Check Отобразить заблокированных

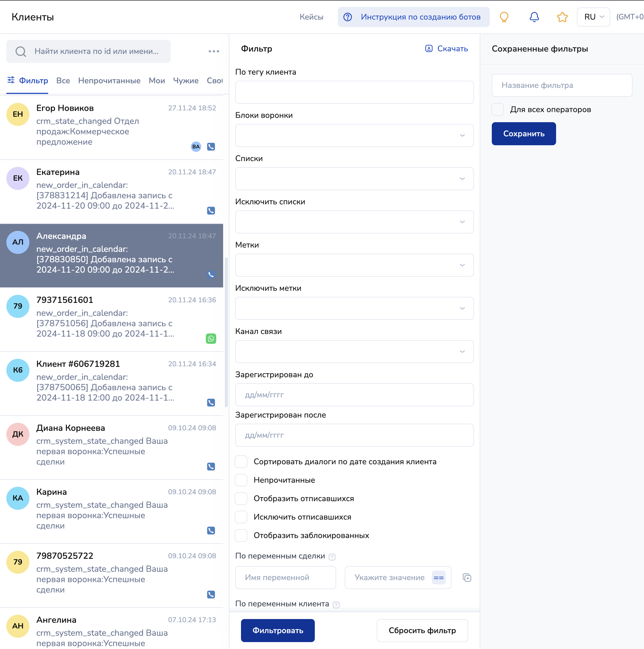point(241,535)
